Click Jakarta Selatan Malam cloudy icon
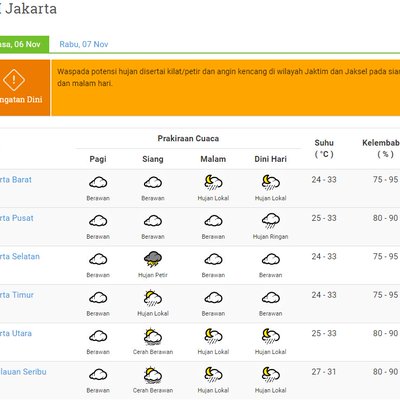 pyautogui.click(x=213, y=259)
